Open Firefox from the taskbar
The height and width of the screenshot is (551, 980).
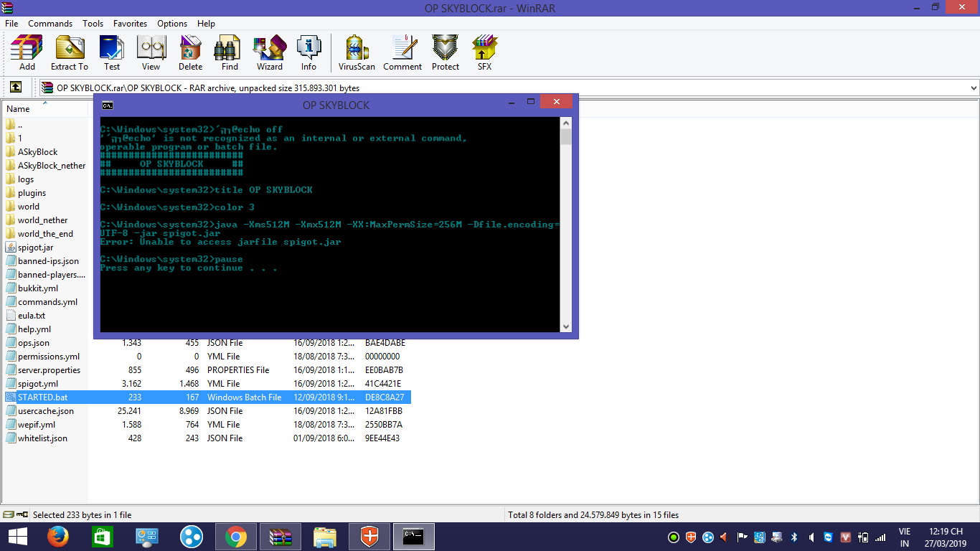pos(58,536)
